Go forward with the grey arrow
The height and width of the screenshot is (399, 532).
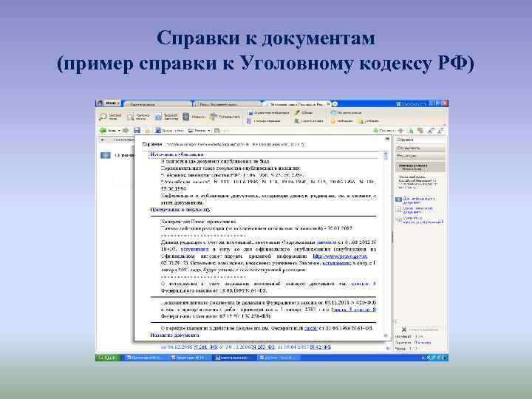[126, 130]
